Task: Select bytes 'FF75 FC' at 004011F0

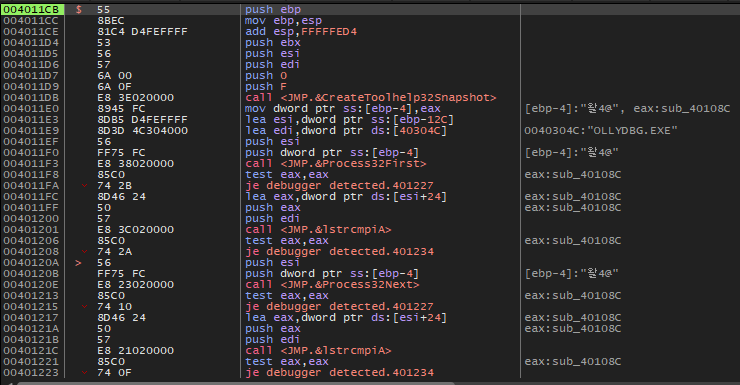Action: click(x=121, y=153)
